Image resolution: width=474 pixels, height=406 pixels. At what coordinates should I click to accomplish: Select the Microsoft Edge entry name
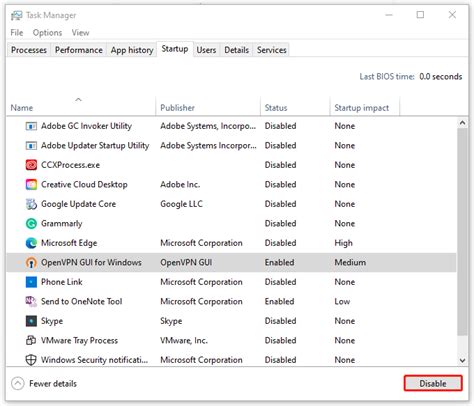click(x=69, y=243)
